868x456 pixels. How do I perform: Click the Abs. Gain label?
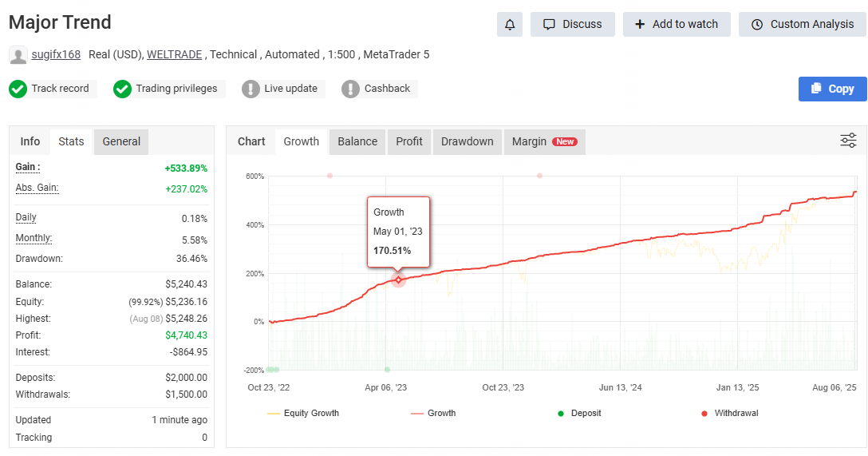click(x=37, y=188)
